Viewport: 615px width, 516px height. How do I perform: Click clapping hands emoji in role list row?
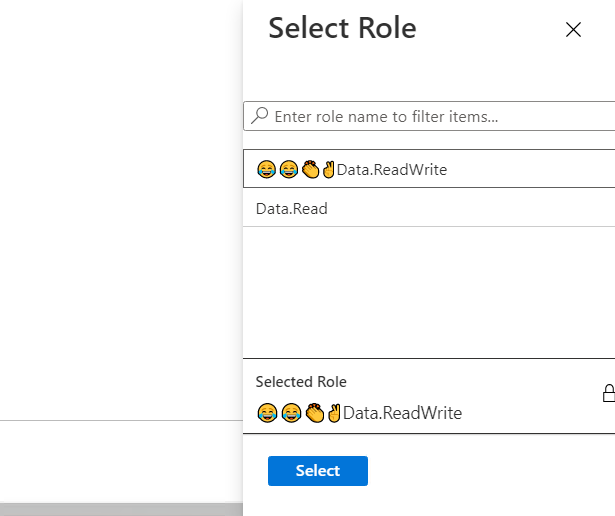click(x=311, y=169)
